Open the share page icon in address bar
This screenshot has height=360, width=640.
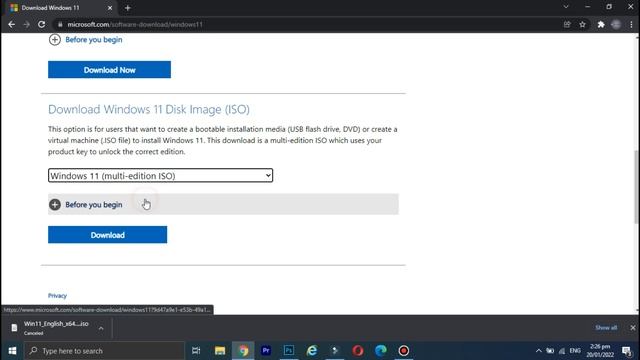point(567,24)
